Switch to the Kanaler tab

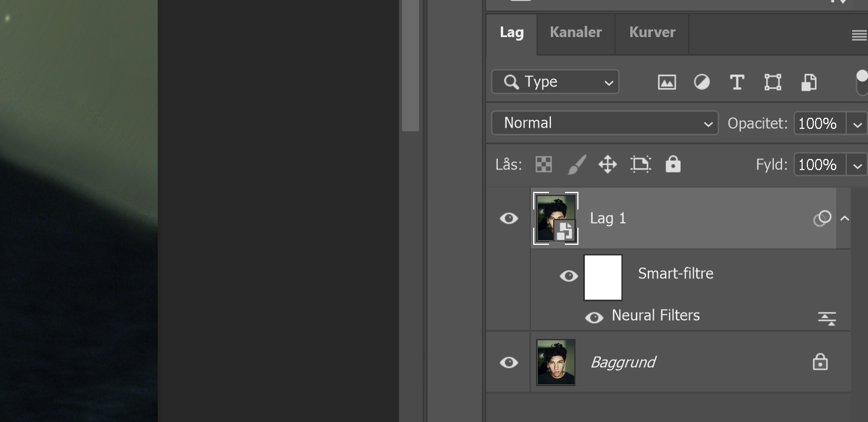tap(575, 32)
